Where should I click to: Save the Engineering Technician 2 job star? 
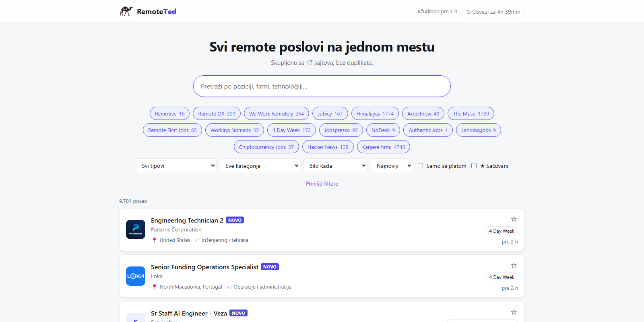coord(514,219)
